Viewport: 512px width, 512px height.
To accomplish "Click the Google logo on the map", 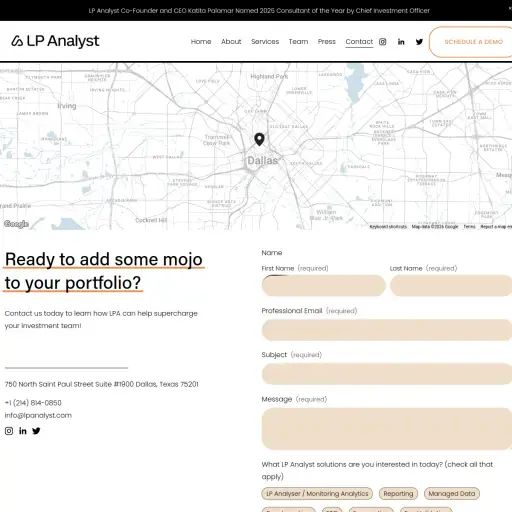I will coord(16,224).
